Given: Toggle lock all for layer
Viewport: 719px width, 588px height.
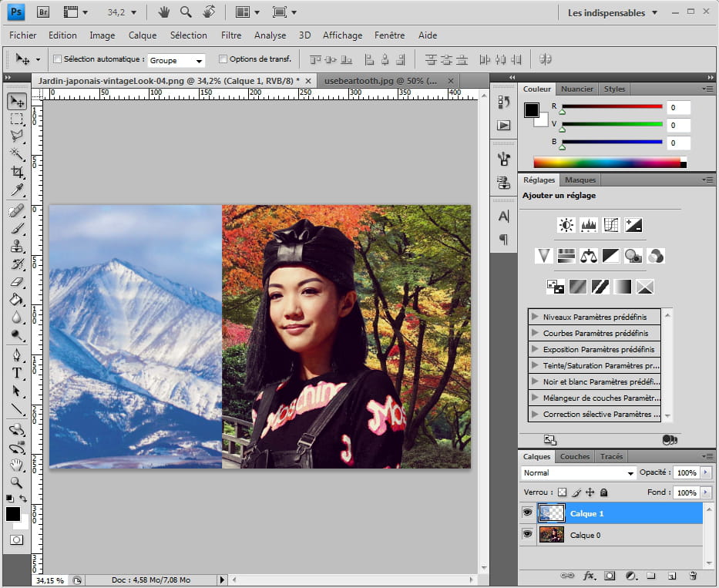Looking at the screenshot, I should pyautogui.click(x=604, y=492).
